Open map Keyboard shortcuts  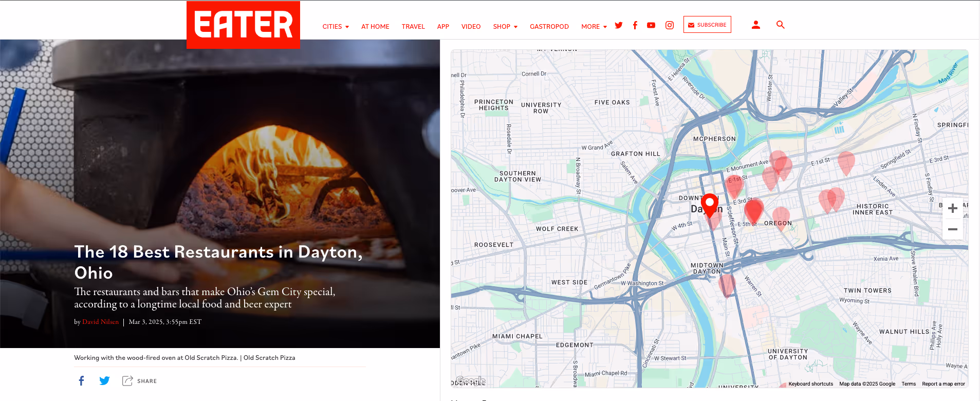click(811, 384)
